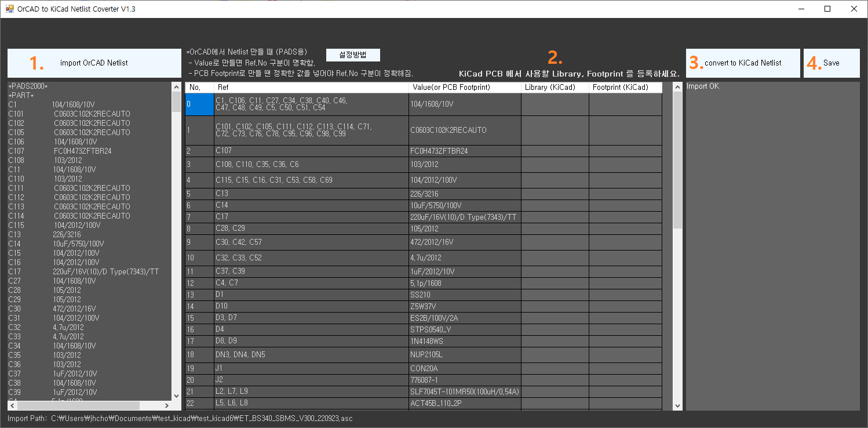
Task: Click the Library (KiCad) column header
Action: click(555, 88)
